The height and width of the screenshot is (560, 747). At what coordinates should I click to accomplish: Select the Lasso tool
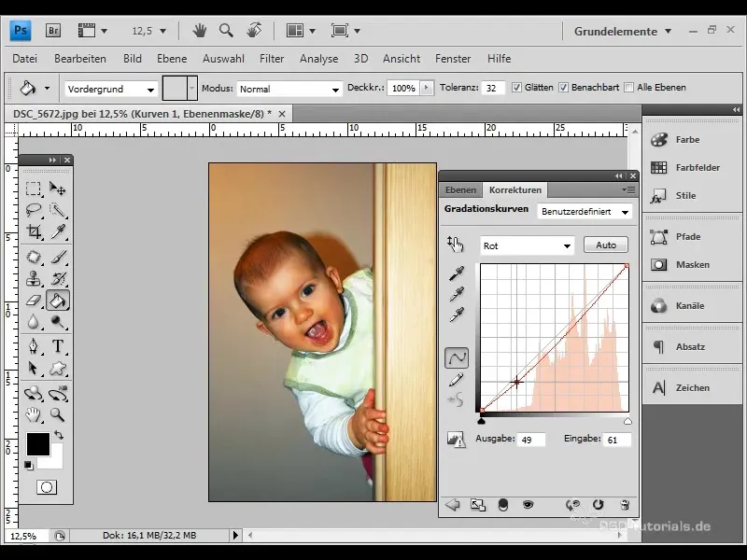coord(33,210)
